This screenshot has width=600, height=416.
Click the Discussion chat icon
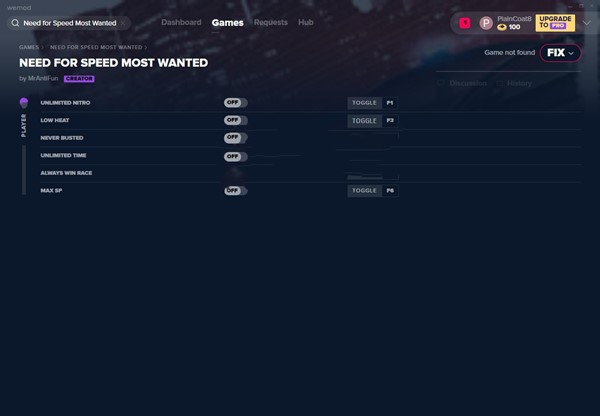click(442, 84)
